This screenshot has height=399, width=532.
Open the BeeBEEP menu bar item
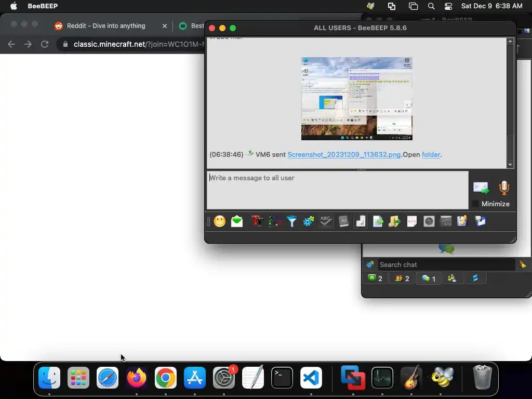43,6
